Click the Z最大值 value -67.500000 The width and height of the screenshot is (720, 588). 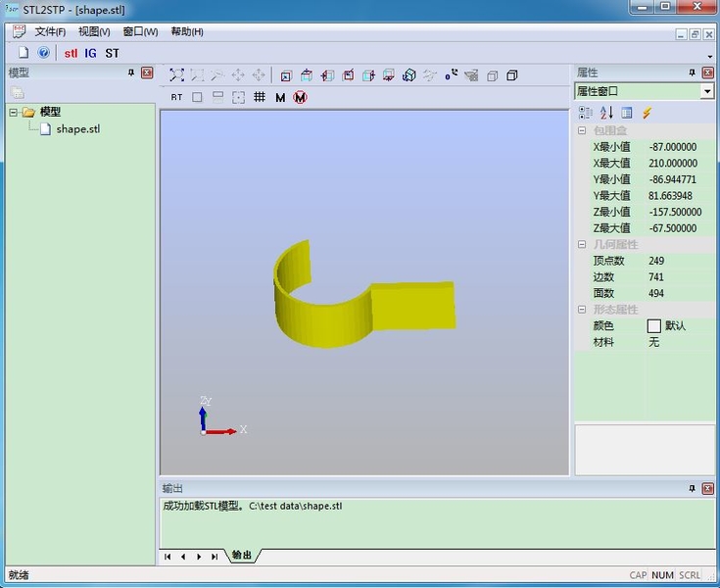[x=673, y=228]
